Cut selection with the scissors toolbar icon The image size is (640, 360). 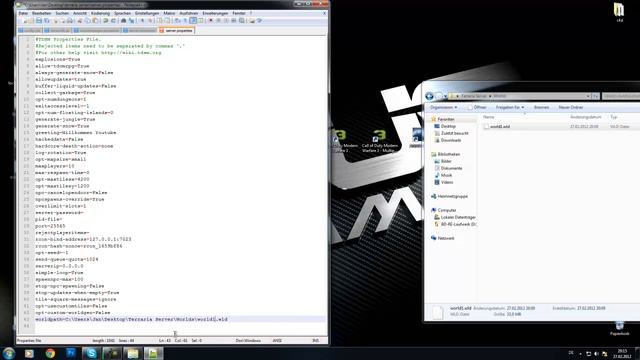click(80, 20)
